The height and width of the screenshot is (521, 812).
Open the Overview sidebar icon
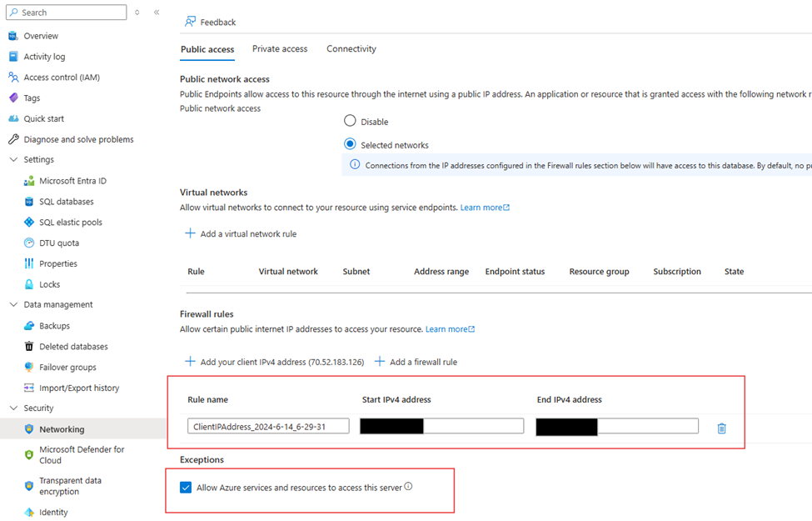13,36
